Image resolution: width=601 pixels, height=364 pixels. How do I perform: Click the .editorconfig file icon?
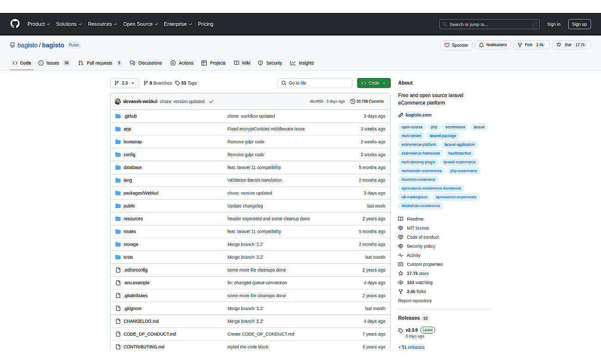[x=118, y=270]
